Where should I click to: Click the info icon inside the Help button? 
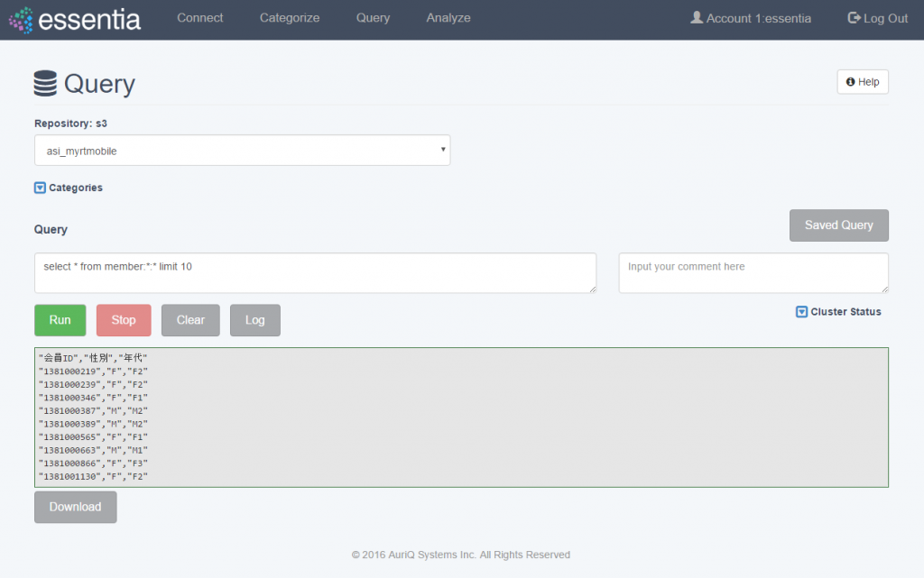tap(851, 81)
